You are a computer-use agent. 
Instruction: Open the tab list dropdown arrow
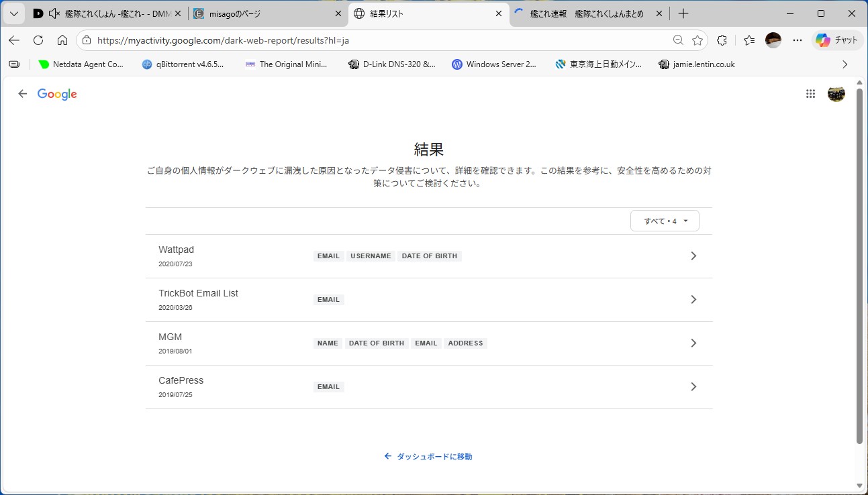coord(13,13)
